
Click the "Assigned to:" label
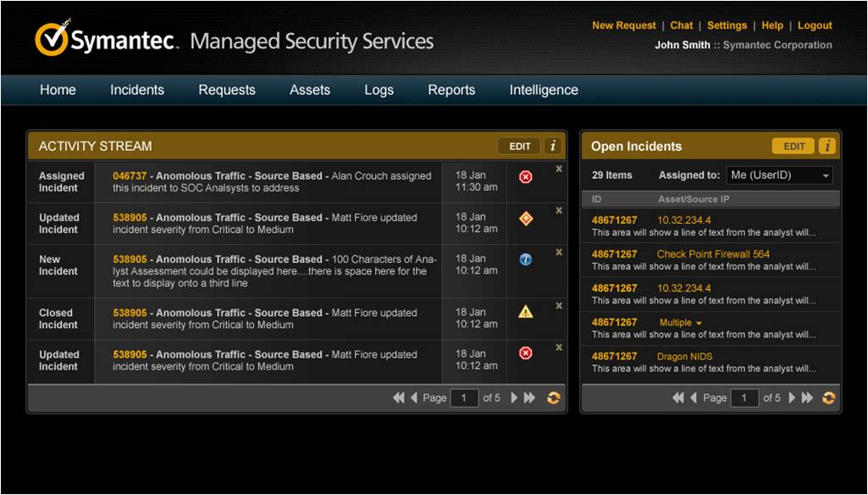click(689, 175)
